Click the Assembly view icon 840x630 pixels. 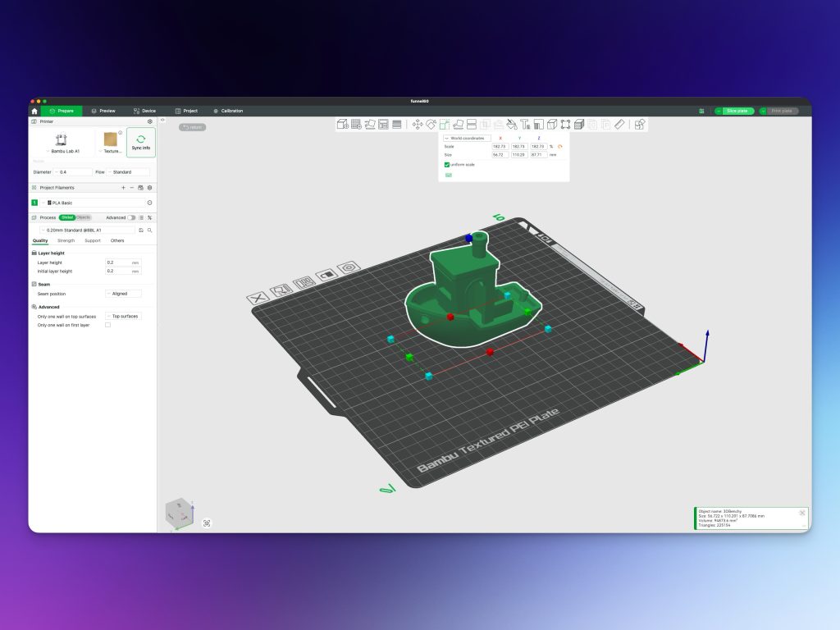[x=640, y=125]
